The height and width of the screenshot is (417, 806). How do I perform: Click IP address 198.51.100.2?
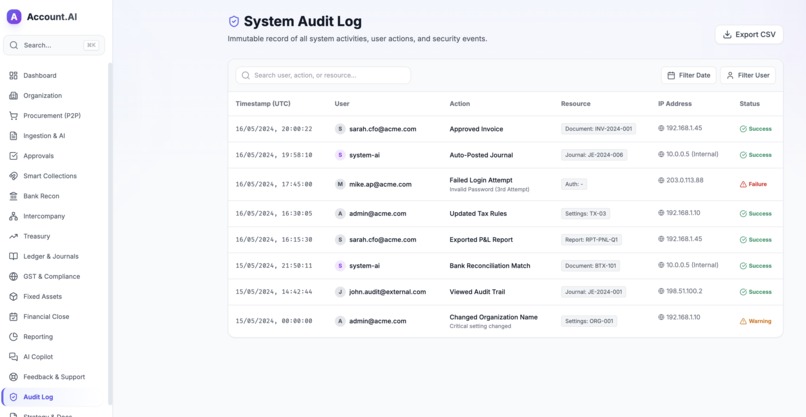tap(684, 291)
